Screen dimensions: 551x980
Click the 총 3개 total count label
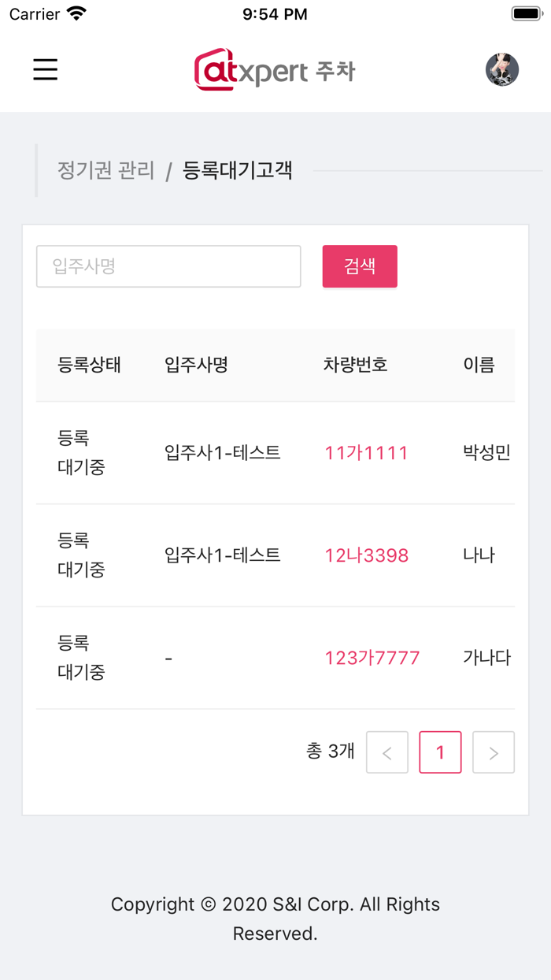(x=331, y=752)
